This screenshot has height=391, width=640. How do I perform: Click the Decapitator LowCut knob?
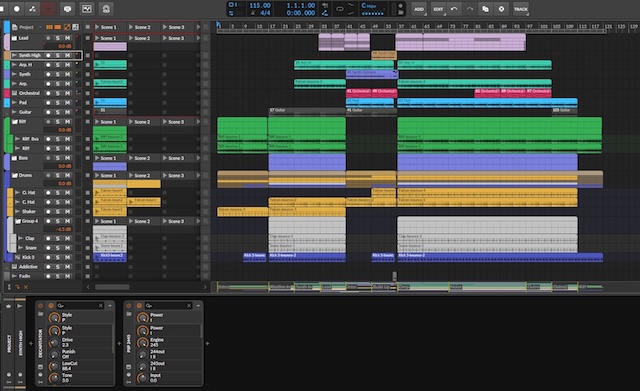click(x=54, y=366)
